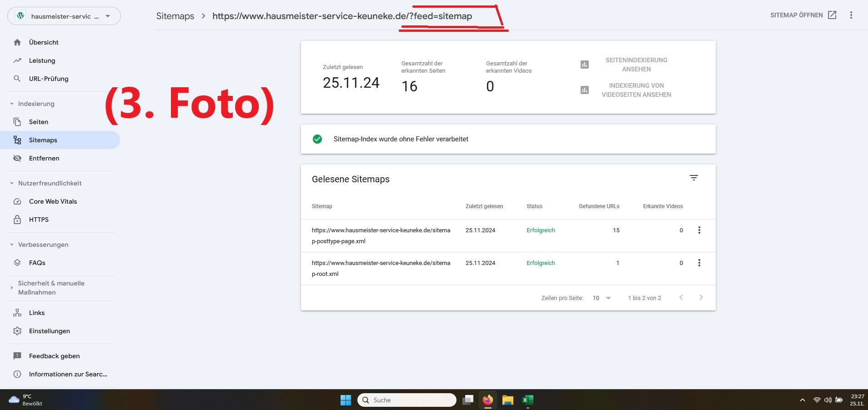
Task: Click the taskbar Suche search box
Action: [407, 400]
